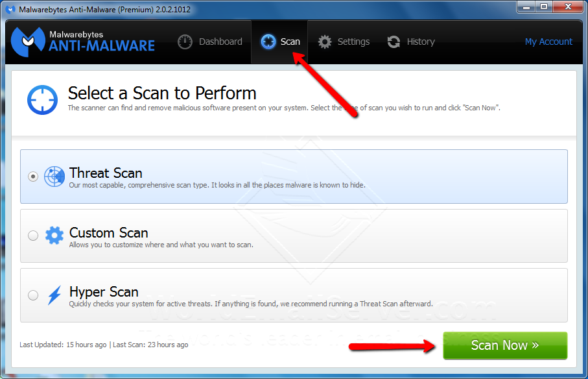Click the Threat Scan radar icon

tap(54, 177)
